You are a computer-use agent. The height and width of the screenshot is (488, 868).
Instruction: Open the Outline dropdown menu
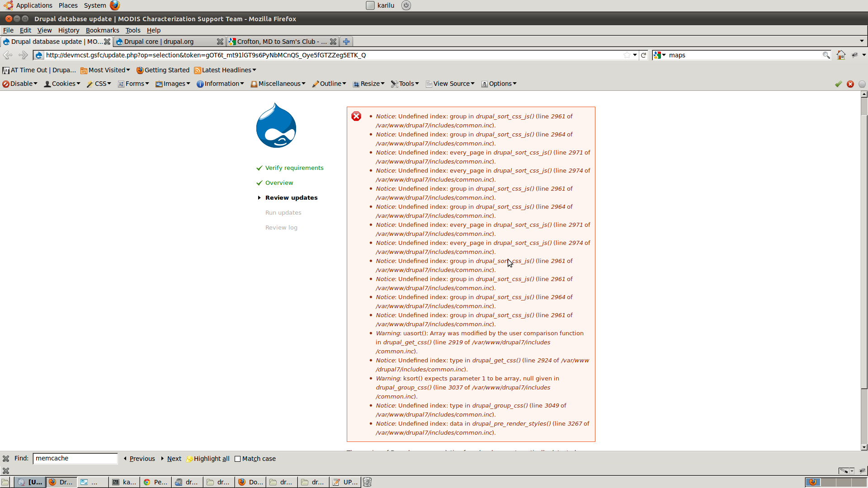(x=329, y=84)
